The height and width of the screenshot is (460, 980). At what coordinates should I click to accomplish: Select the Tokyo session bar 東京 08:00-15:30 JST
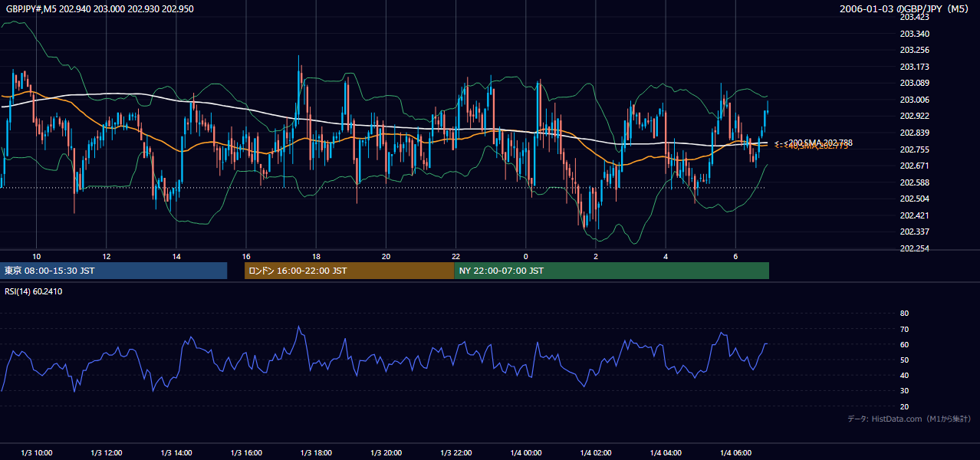[x=113, y=271]
